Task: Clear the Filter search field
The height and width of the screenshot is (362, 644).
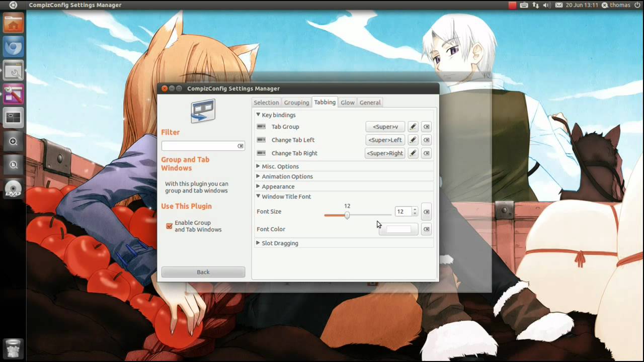Action: point(240,146)
